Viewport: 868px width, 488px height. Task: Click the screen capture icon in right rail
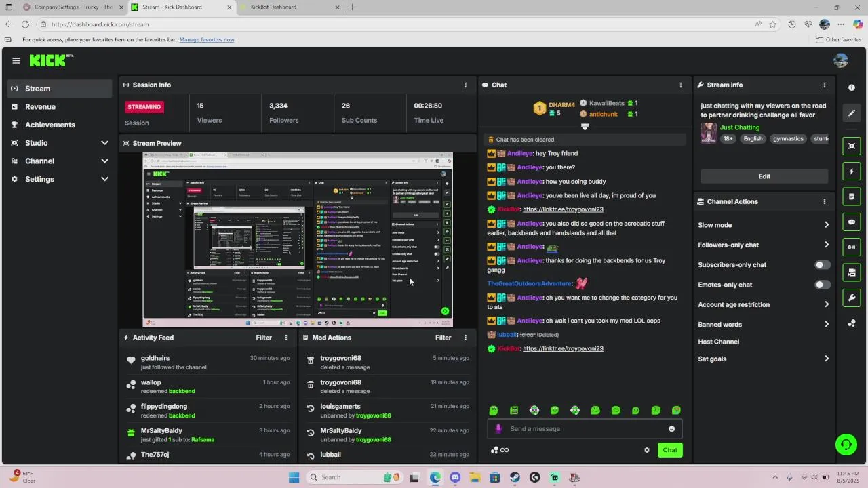852,146
